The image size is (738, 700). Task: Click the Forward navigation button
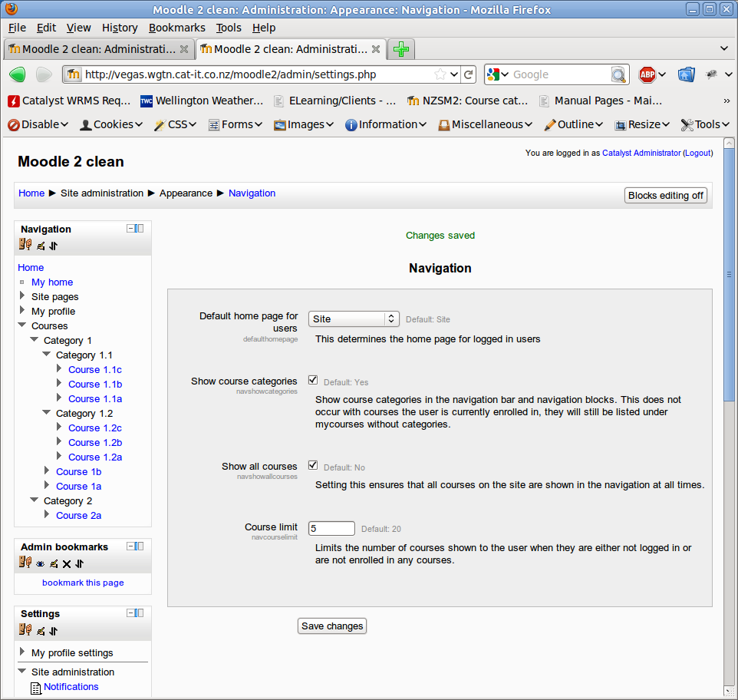[x=44, y=74]
